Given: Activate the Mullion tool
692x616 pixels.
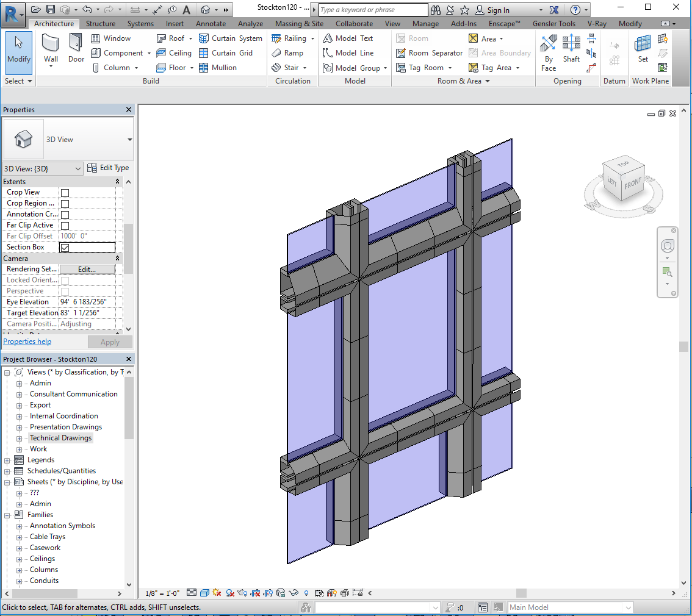Looking at the screenshot, I should pyautogui.click(x=218, y=68).
